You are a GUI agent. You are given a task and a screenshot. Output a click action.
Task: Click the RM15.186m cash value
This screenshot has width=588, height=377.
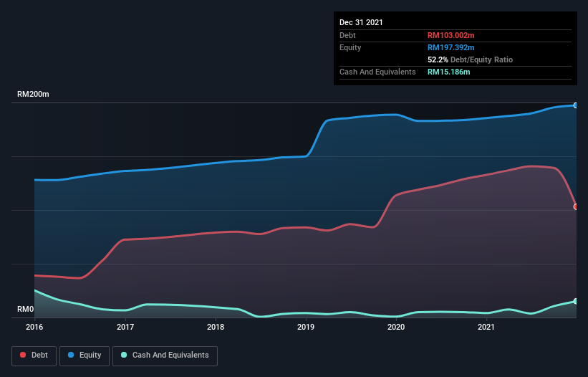point(448,72)
